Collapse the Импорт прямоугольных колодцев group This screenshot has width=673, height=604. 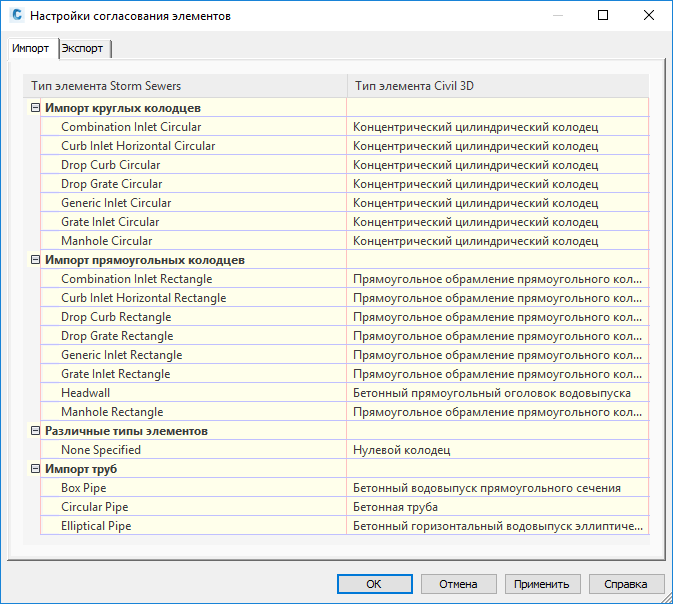point(36,260)
